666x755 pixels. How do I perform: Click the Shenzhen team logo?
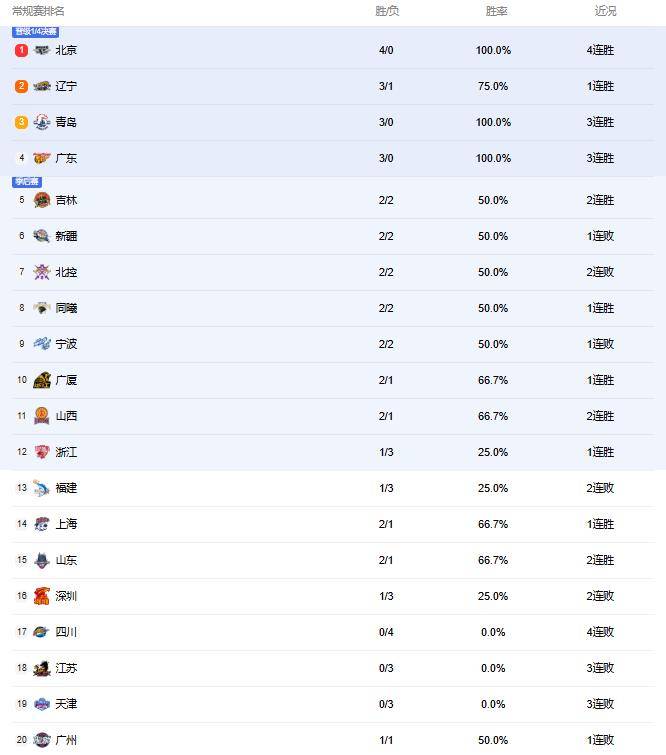[x=41, y=596]
